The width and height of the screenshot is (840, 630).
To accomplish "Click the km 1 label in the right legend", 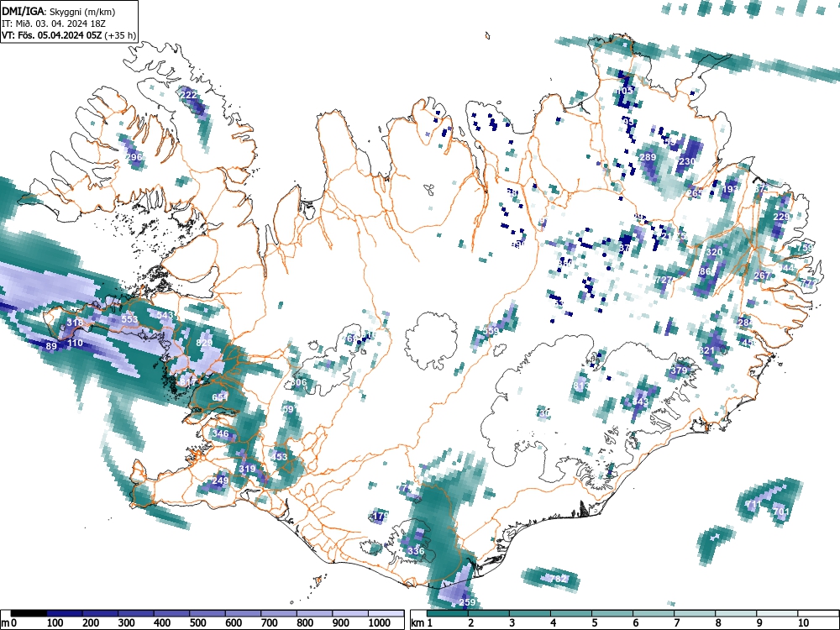I will coord(422,622).
